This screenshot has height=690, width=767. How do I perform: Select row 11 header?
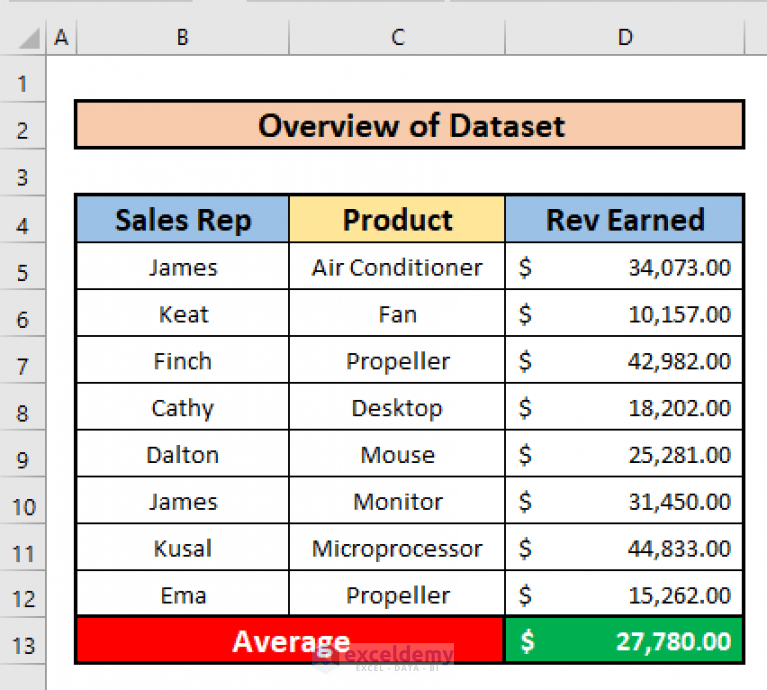click(x=23, y=548)
